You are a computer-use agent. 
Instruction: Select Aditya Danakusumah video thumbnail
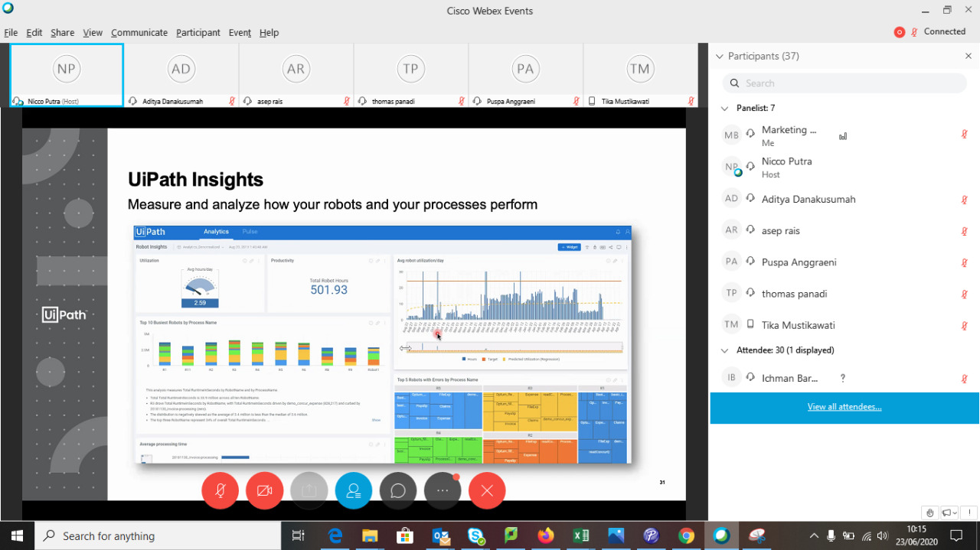pos(181,75)
